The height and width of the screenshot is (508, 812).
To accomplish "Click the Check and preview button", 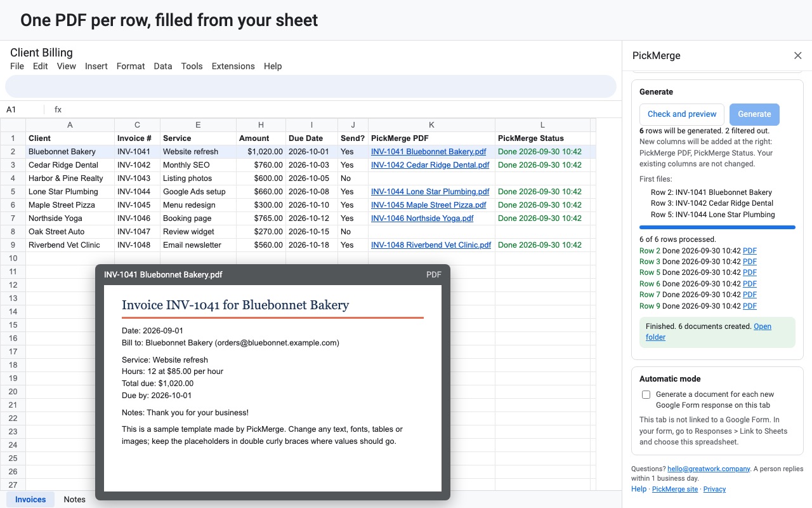I will (682, 114).
